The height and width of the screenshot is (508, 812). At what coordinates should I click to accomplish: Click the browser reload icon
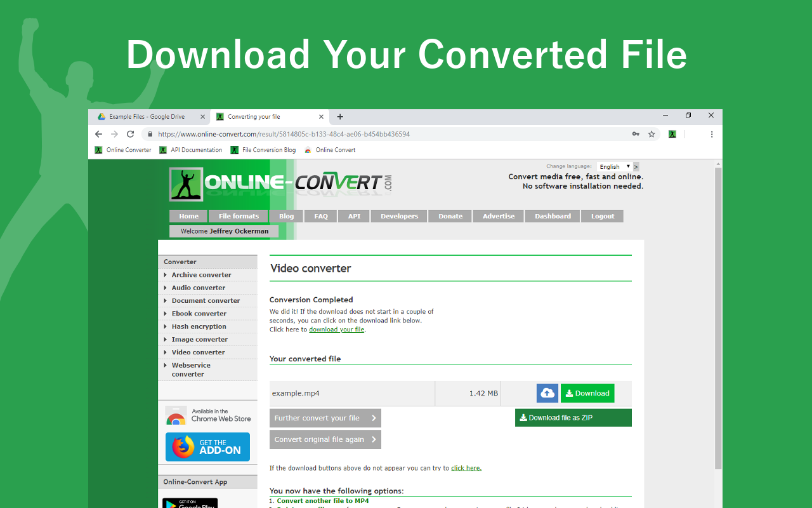pos(131,134)
